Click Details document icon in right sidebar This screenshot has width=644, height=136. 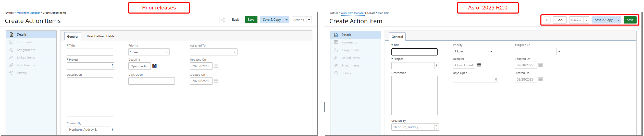[x=336, y=35]
